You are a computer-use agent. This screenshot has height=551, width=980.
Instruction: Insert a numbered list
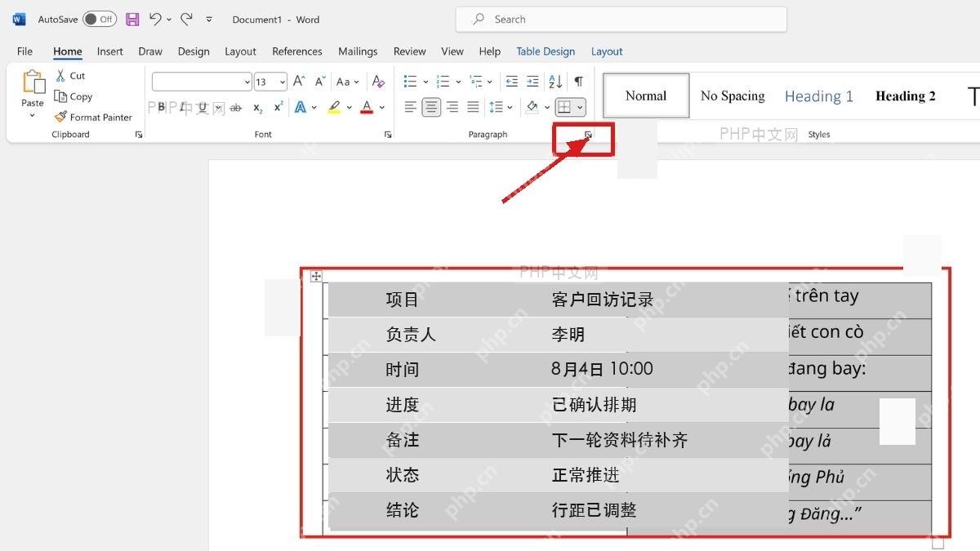click(443, 82)
